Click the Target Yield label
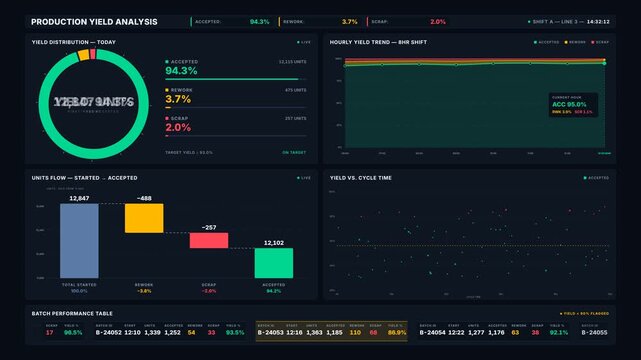This screenshot has width=641, height=360. pyautogui.click(x=189, y=152)
